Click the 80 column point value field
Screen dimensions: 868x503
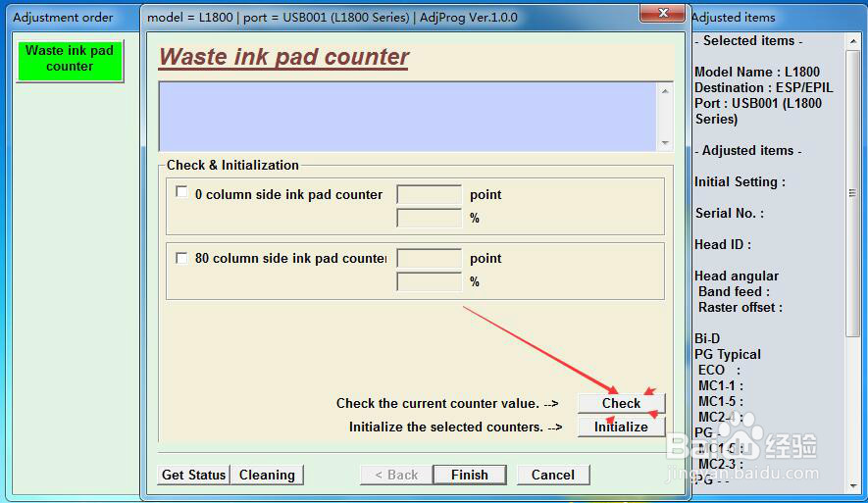point(429,258)
